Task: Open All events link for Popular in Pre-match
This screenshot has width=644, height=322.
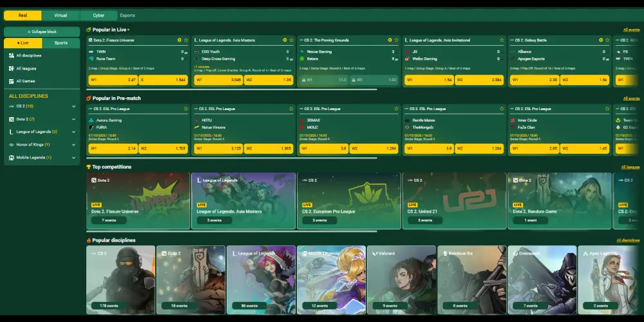Action: 631,99
